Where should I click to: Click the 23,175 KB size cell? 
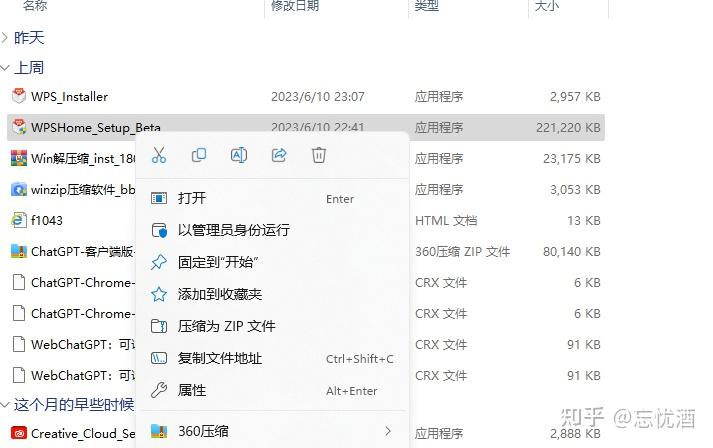click(572, 159)
